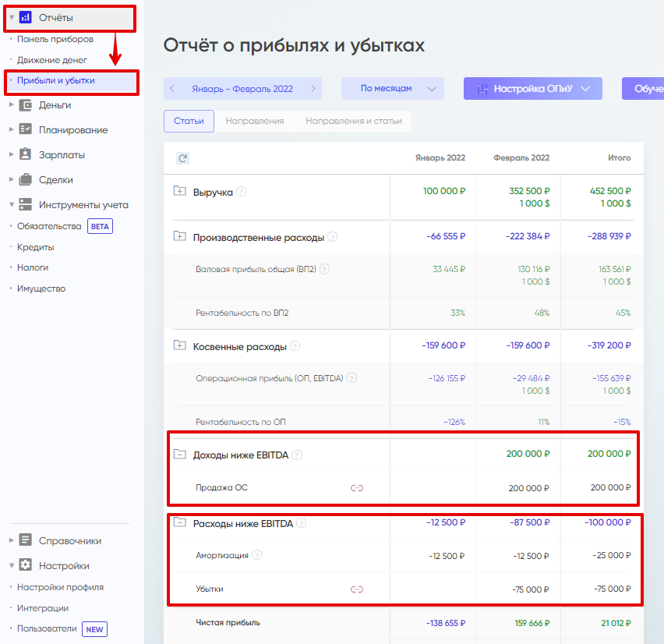Expand the Выручка folder
Image resolution: width=664 pixels, height=644 pixels.
179,191
